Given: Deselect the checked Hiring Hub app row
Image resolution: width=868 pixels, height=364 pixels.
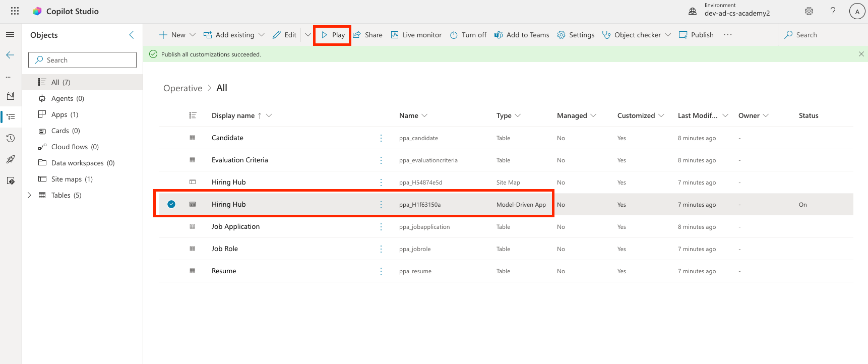Looking at the screenshot, I should point(171,204).
